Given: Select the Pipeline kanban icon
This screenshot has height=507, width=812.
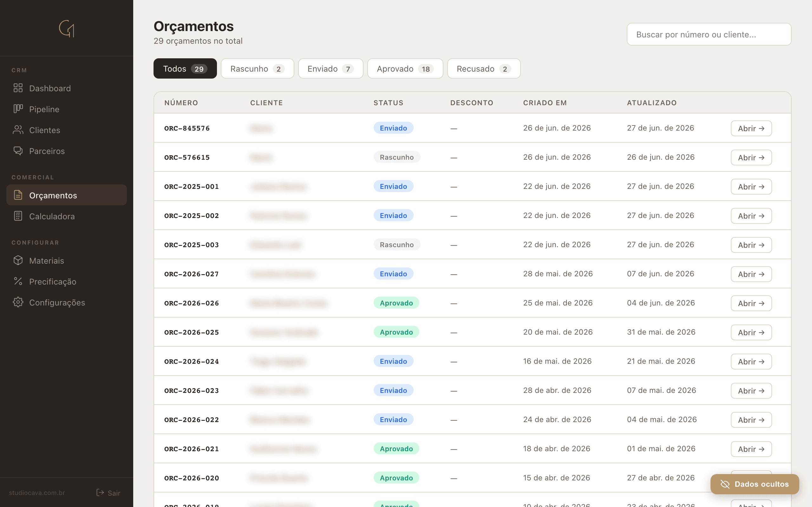Looking at the screenshot, I should point(18,109).
